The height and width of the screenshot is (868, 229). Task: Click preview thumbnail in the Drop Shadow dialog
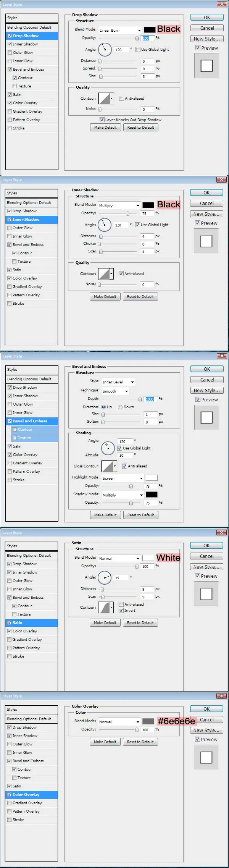[x=206, y=66]
